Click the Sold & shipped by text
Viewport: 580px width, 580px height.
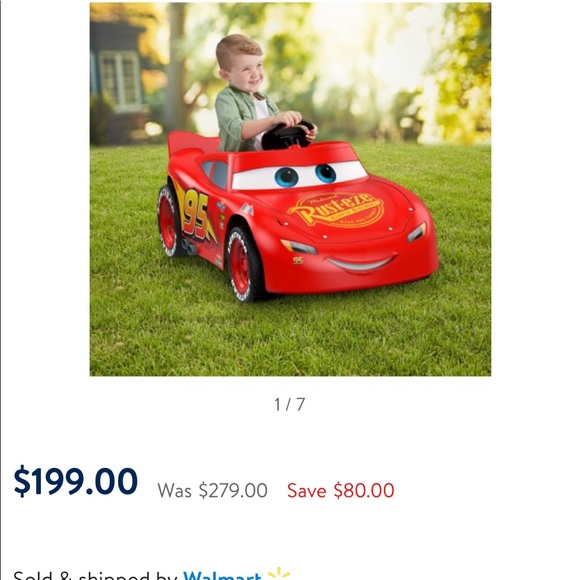tap(95, 576)
